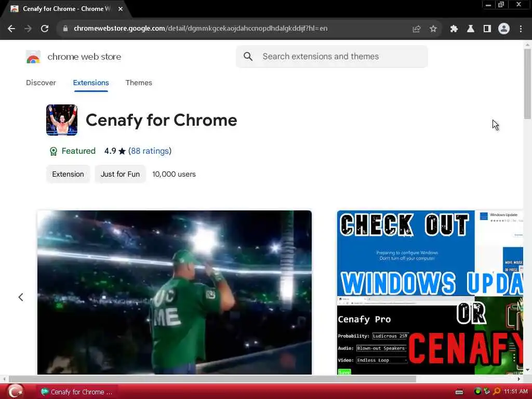Bookmark this page with the star icon
Screen dimensions: 532x399
point(433,29)
